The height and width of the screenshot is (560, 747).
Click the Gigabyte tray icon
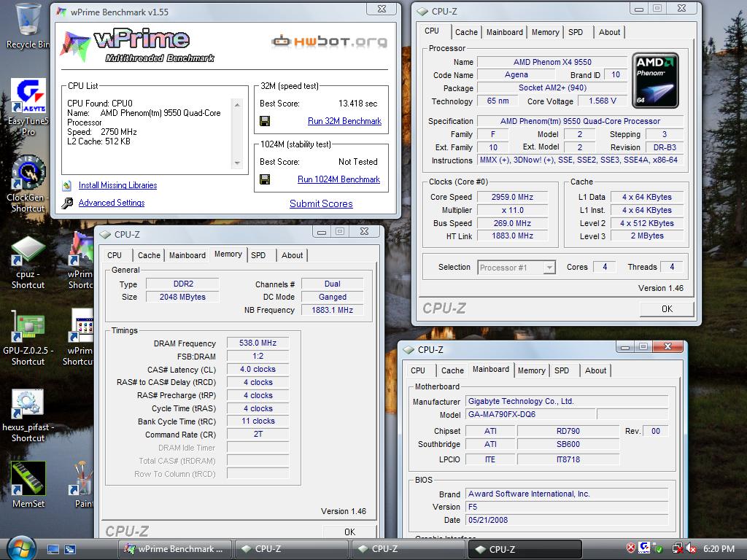[x=645, y=548]
